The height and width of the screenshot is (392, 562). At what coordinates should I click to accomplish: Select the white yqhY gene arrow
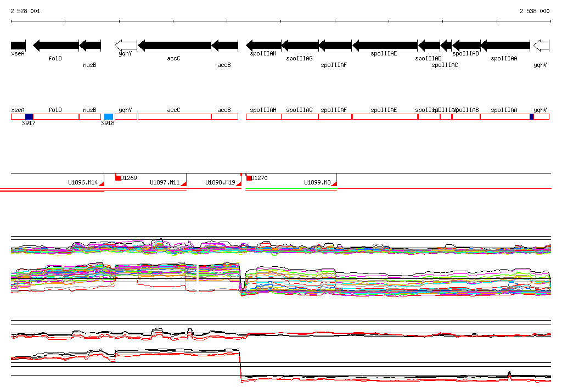tap(126, 46)
